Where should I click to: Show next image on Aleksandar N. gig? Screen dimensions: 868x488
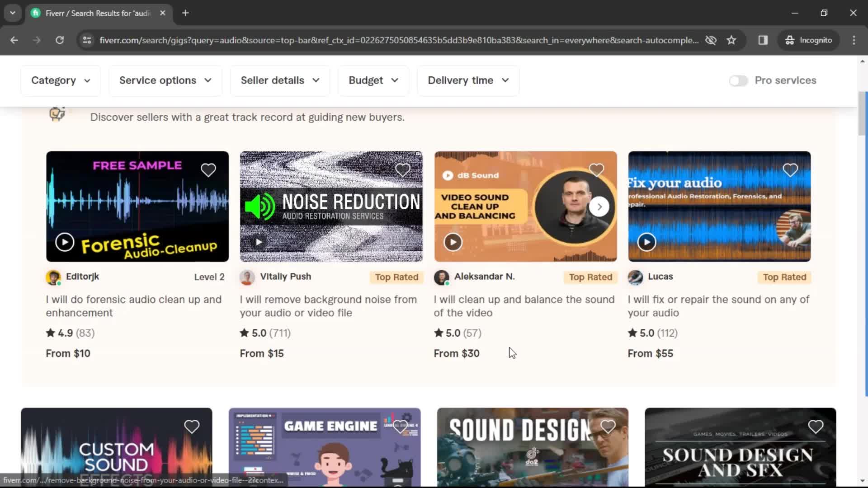(599, 207)
